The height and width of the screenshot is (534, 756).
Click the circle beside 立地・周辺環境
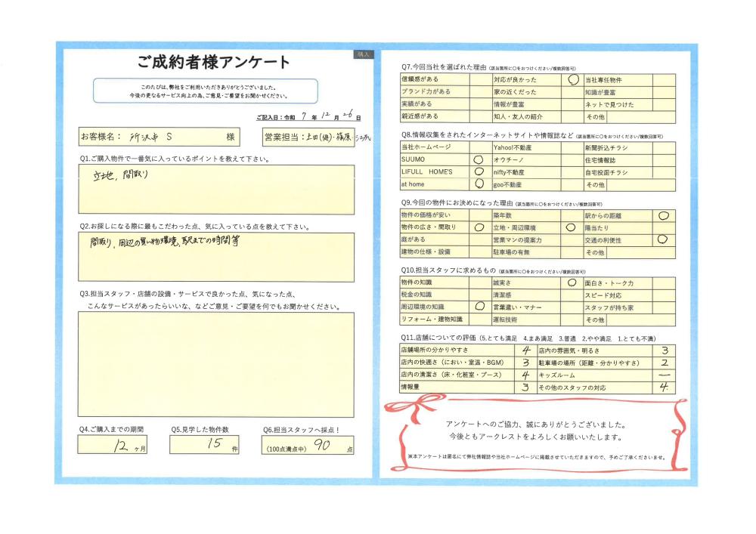(x=571, y=227)
